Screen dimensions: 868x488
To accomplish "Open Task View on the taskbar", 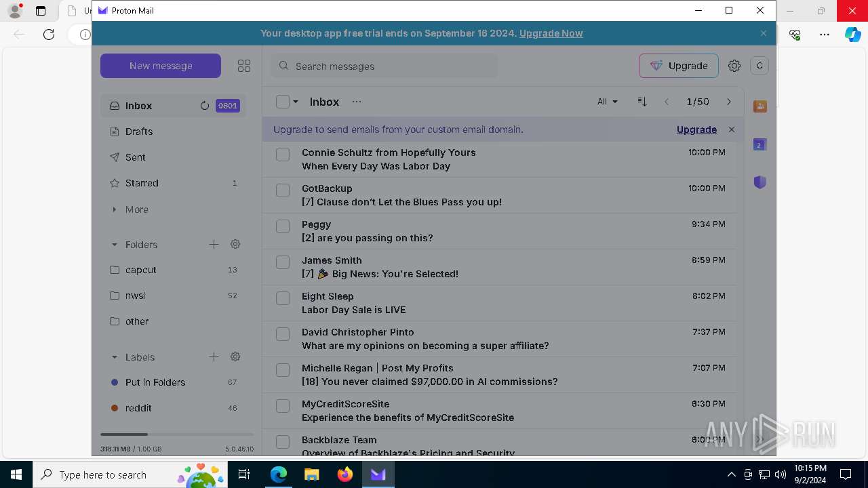I will click(x=244, y=474).
